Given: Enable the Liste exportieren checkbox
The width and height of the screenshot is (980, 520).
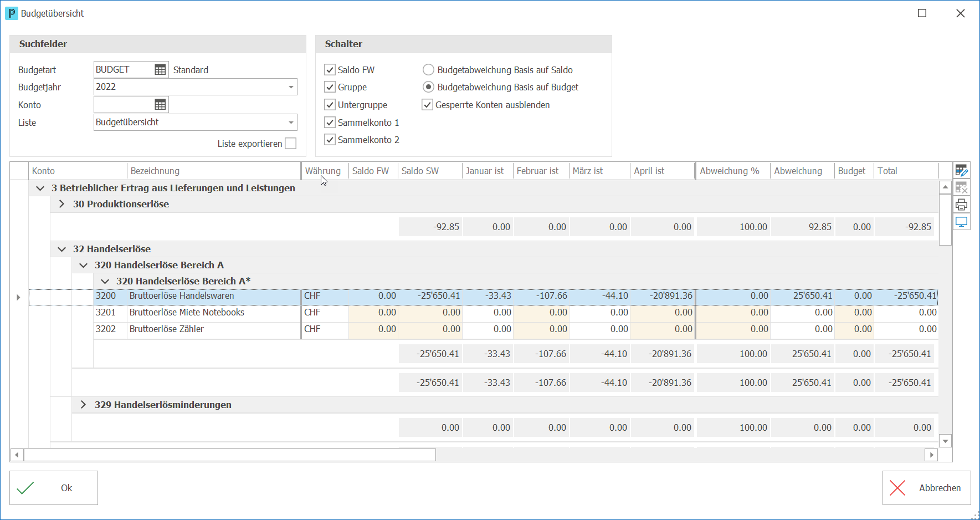Looking at the screenshot, I should pyautogui.click(x=291, y=144).
